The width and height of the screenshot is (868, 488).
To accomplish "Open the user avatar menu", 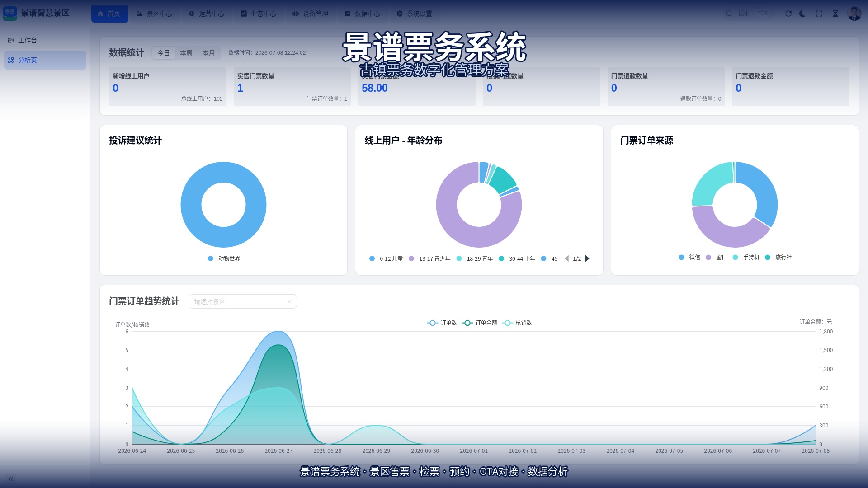I will tap(854, 14).
